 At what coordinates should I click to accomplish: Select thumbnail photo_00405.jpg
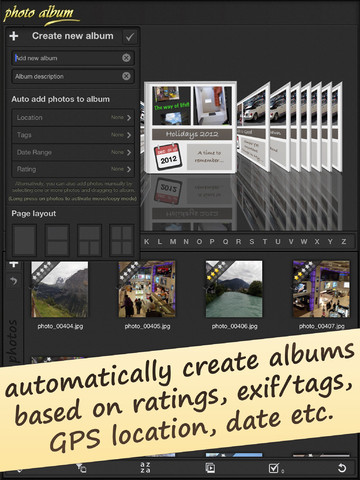[147, 289]
